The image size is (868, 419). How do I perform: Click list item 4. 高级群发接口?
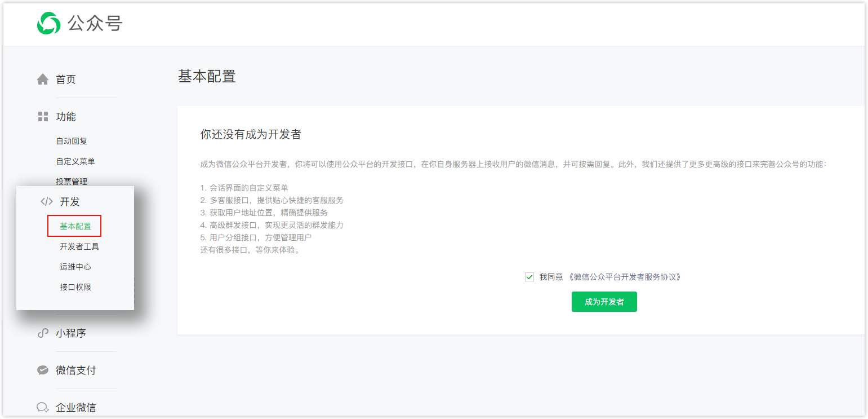pyautogui.click(x=272, y=225)
